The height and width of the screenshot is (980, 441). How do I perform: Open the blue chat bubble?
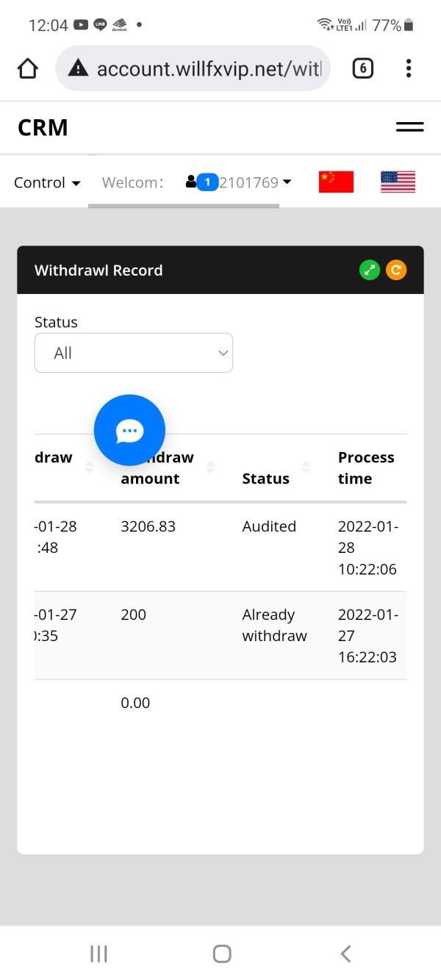129,430
